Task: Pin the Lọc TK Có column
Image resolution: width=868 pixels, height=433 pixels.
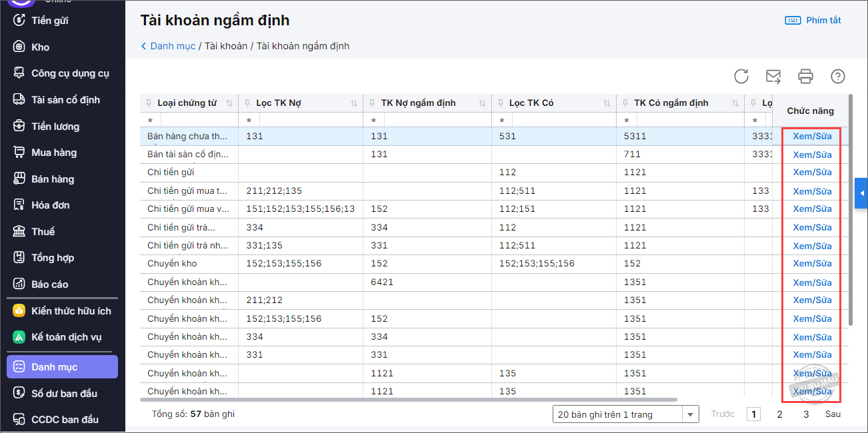Action: tap(501, 103)
